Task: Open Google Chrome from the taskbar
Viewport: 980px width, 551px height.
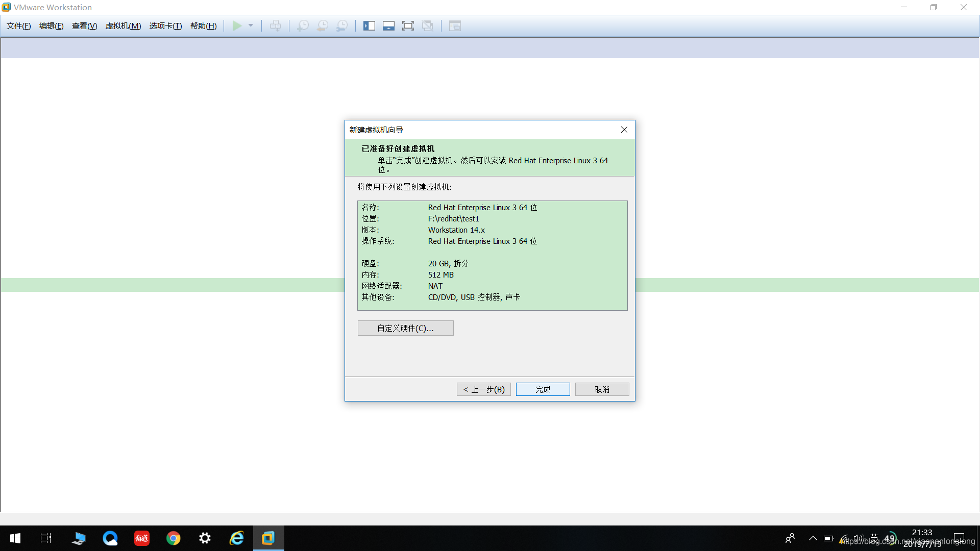Action: [174, 538]
